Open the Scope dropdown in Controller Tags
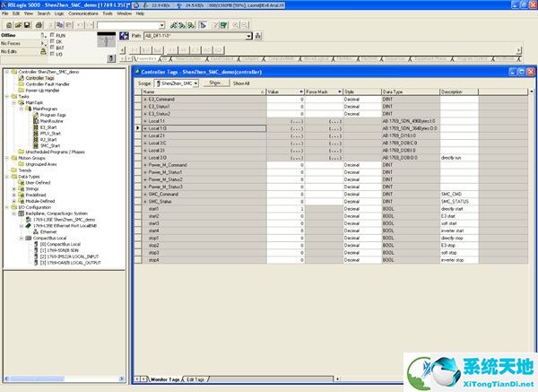The image size is (538, 392). pyautogui.click(x=195, y=83)
